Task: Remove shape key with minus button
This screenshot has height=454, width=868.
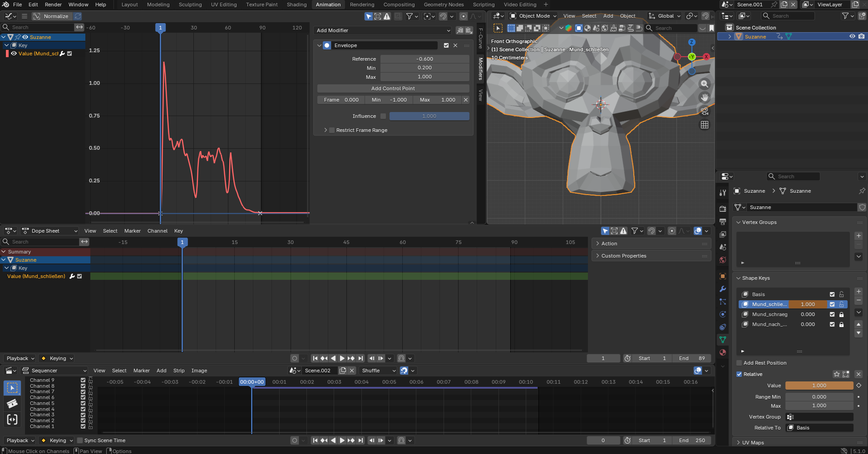Action: tap(858, 301)
